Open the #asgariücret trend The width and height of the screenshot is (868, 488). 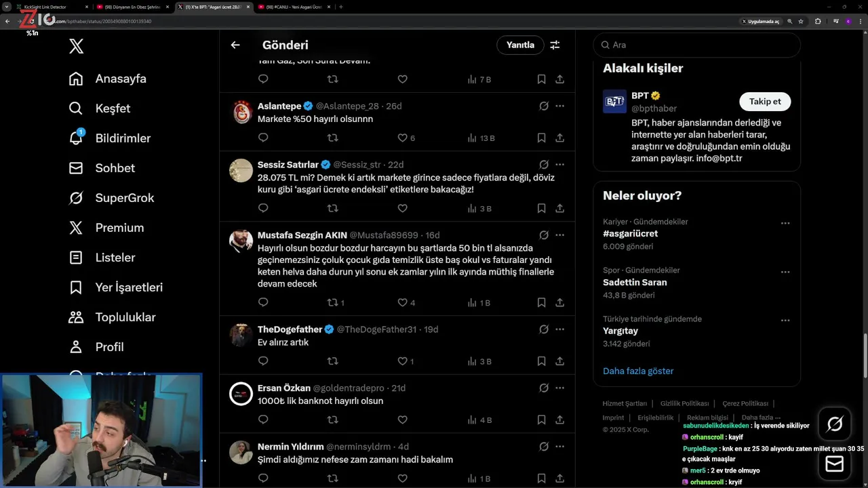[630, 233]
